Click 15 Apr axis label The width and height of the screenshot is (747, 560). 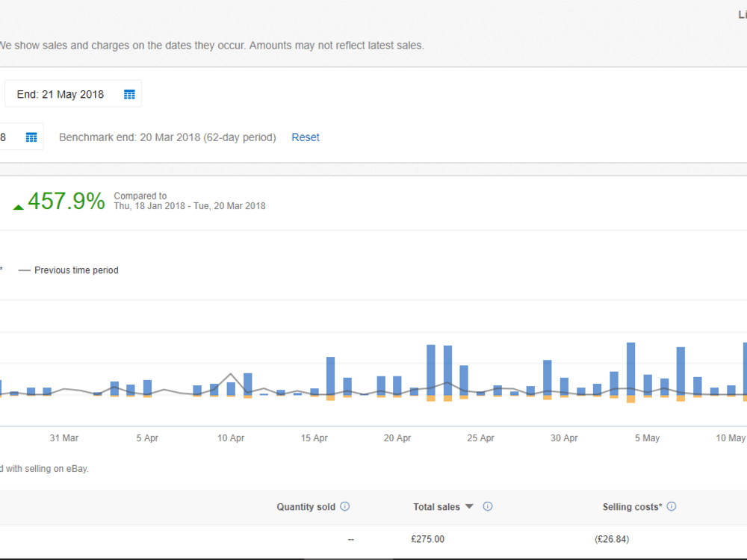point(314,438)
